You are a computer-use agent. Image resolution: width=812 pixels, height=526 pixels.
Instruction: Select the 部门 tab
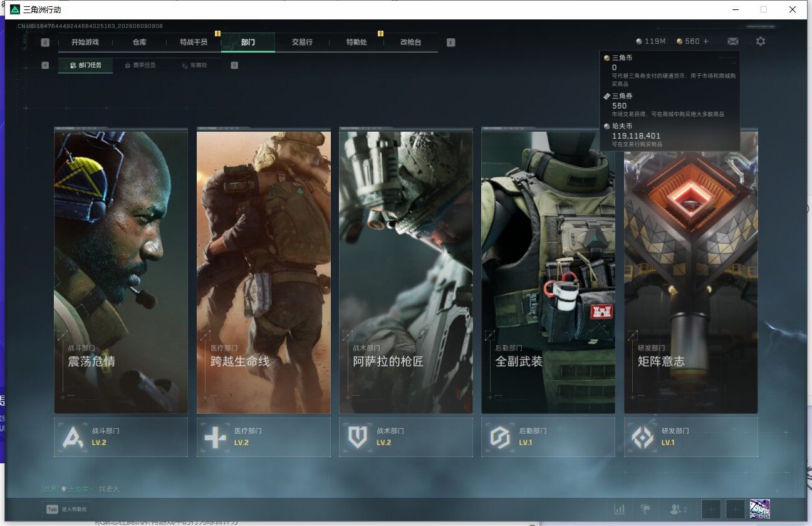coord(248,43)
